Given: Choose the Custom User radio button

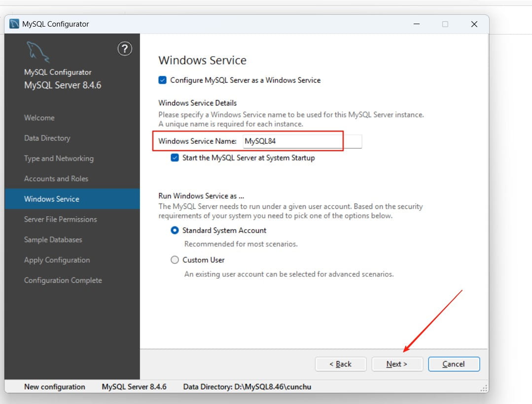Looking at the screenshot, I should coord(175,260).
